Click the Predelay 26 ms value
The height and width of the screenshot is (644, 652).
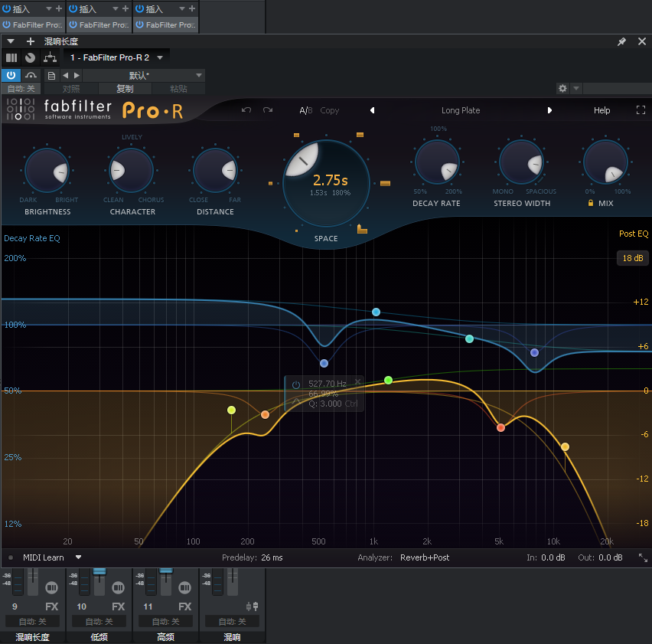[x=272, y=557]
